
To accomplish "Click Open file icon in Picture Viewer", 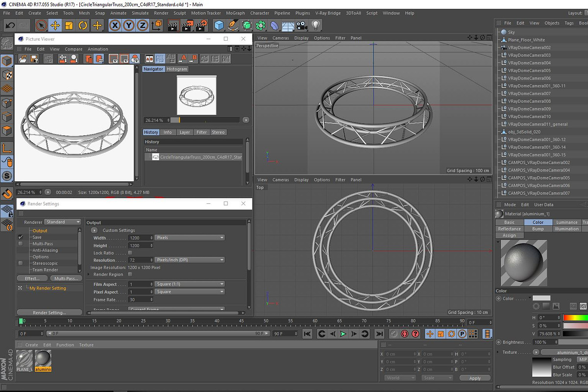I will click(23, 59).
